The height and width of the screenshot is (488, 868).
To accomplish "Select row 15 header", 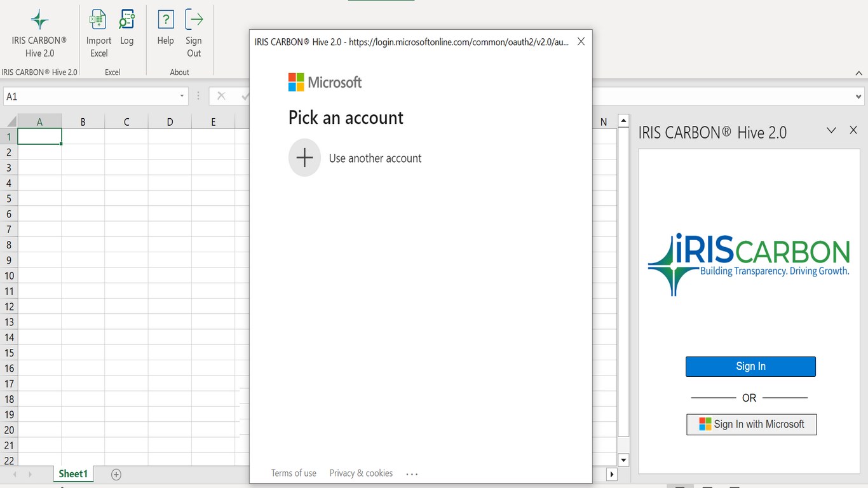I will click(x=9, y=353).
